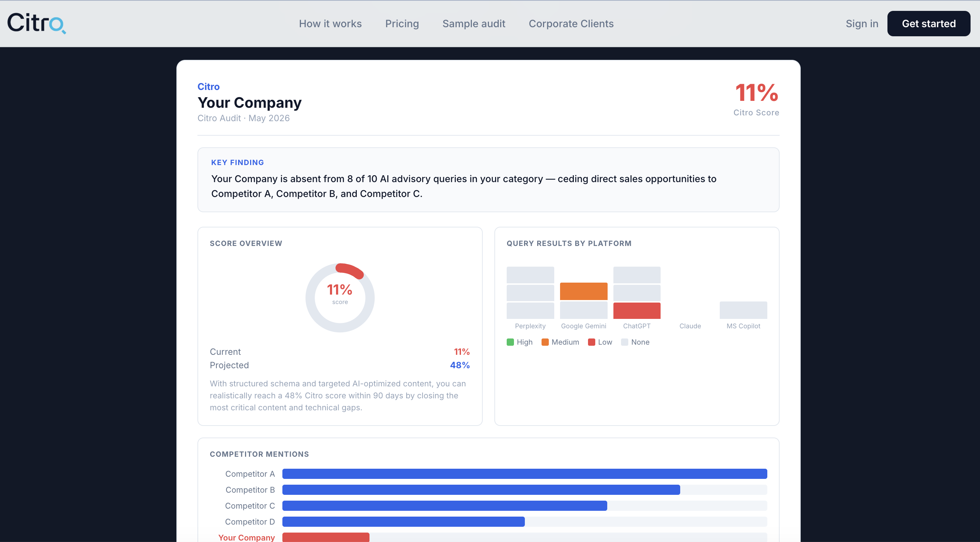Click the Your Company title heading
The width and height of the screenshot is (980, 542).
pos(250,103)
